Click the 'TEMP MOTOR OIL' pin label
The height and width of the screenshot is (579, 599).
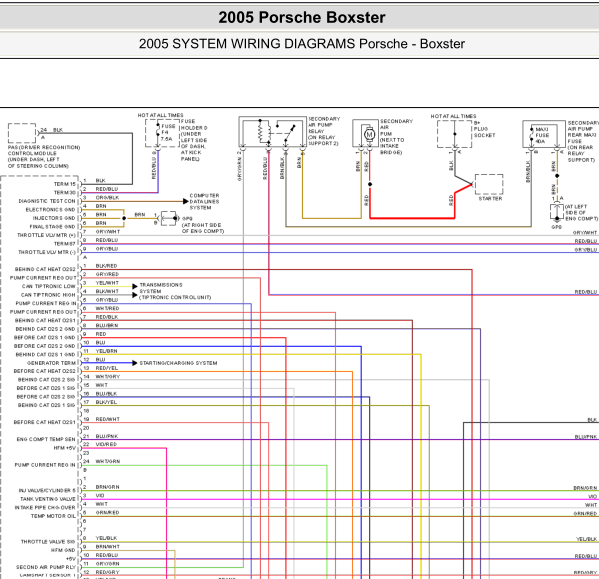[53, 516]
